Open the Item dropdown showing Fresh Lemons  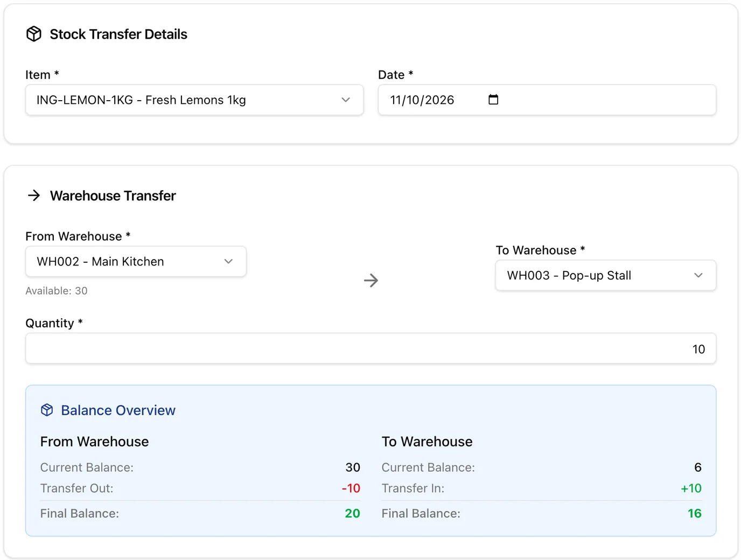[194, 100]
